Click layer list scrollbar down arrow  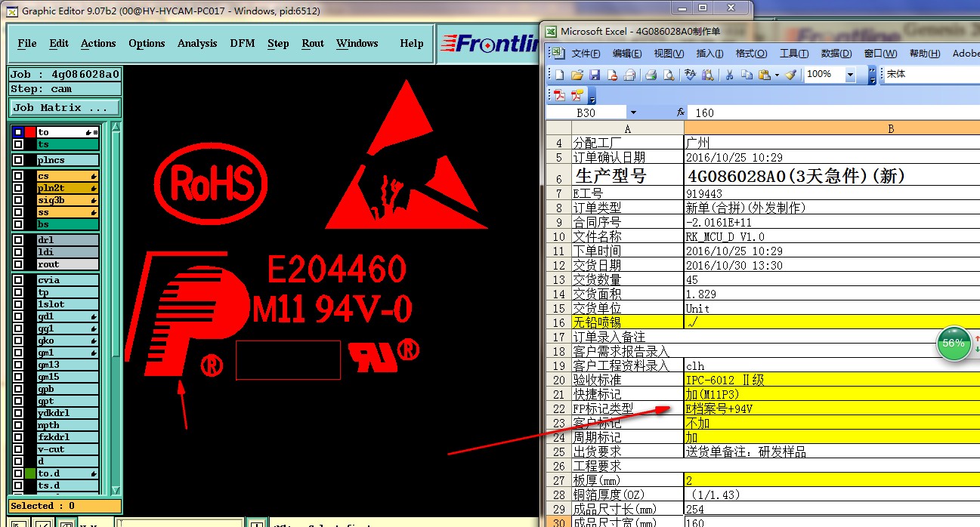coord(116,490)
